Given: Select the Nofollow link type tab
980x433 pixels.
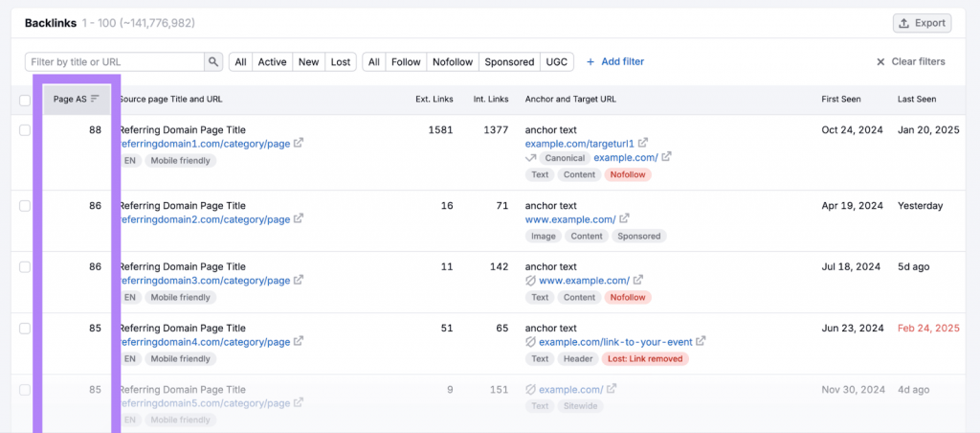Looking at the screenshot, I should pos(453,62).
